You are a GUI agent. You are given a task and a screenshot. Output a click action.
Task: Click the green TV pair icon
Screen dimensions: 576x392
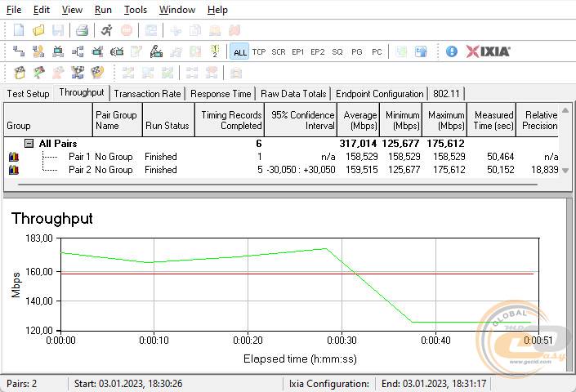58,51
